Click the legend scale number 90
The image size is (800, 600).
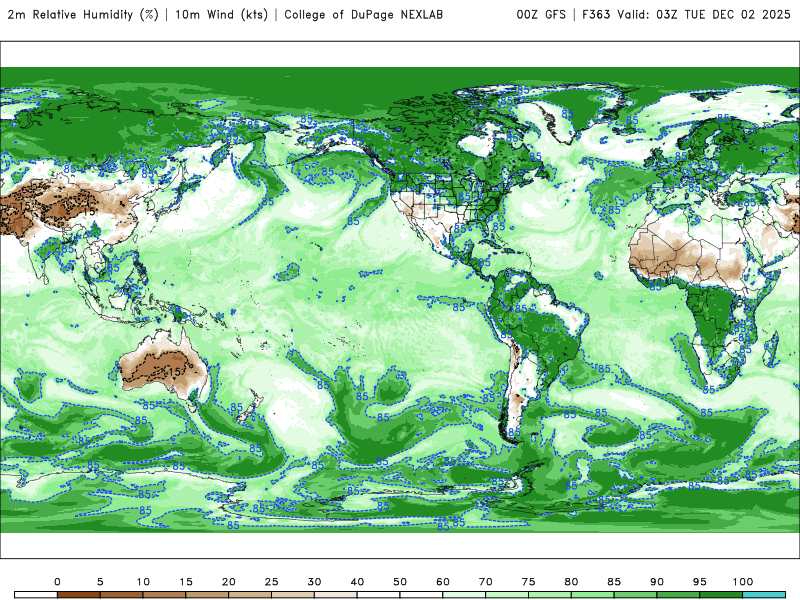click(x=657, y=582)
